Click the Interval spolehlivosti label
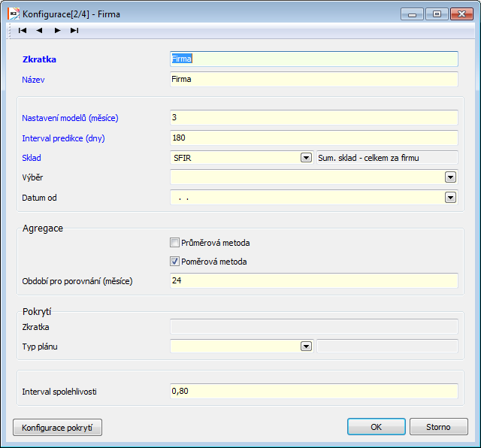This screenshot has height=448, width=481. [x=59, y=392]
